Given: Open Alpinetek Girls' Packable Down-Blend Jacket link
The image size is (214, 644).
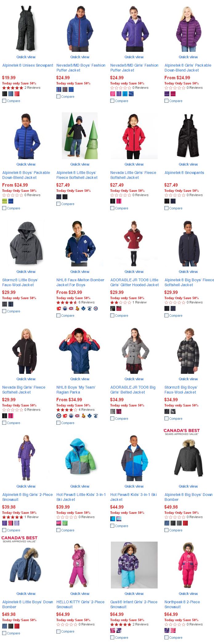Looking at the screenshot, I should (x=188, y=68).
